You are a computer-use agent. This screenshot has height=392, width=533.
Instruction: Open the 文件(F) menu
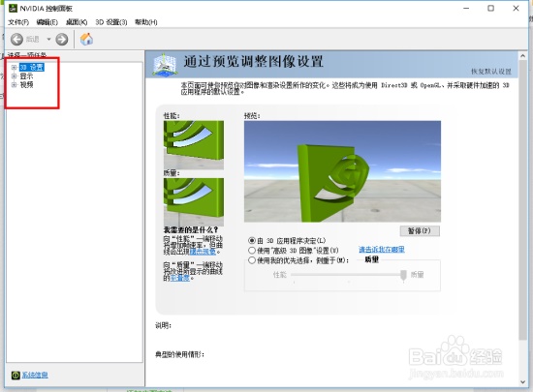(x=18, y=22)
